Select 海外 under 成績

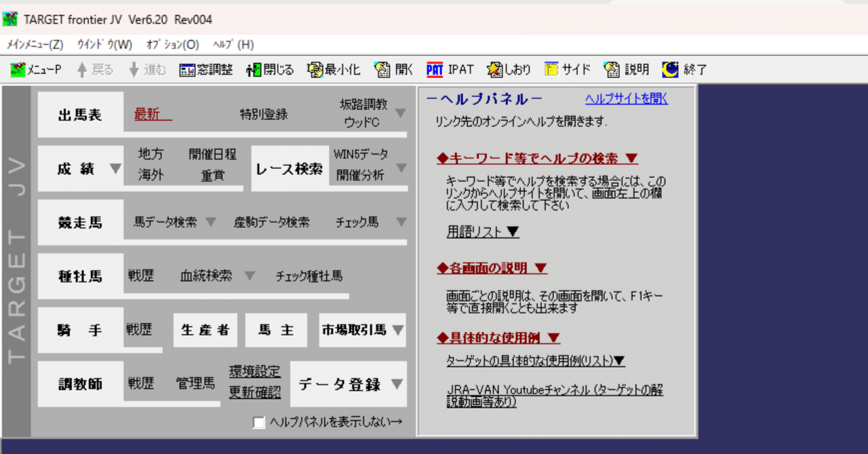[x=151, y=175]
